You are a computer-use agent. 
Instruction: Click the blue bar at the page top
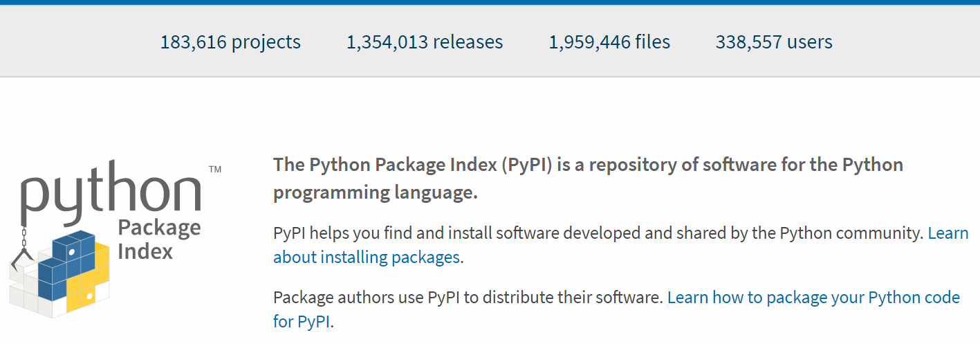click(490, 2)
